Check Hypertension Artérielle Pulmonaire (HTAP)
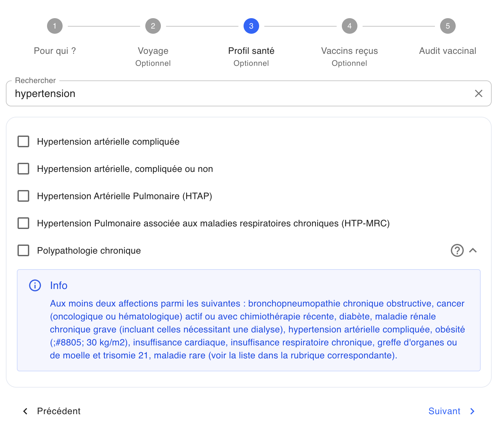 point(23,196)
